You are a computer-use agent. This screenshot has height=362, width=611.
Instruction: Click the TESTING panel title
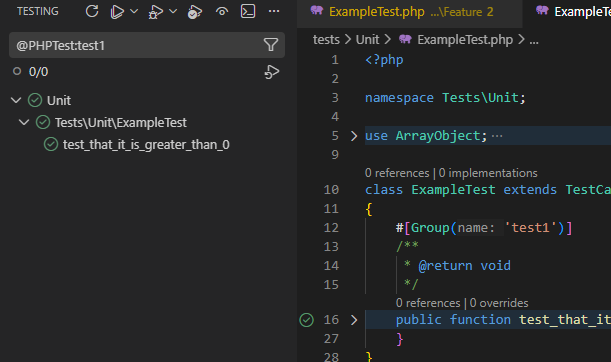[x=38, y=11]
